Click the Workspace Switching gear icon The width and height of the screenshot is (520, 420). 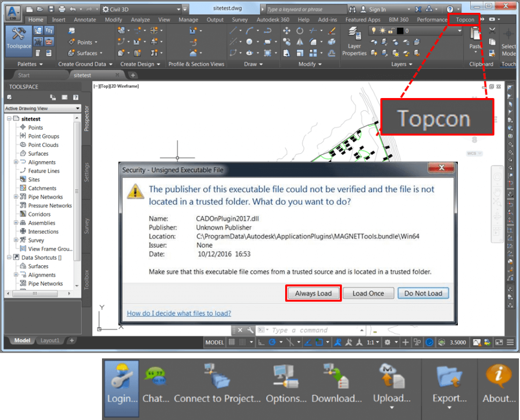click(x=387, y=342)
